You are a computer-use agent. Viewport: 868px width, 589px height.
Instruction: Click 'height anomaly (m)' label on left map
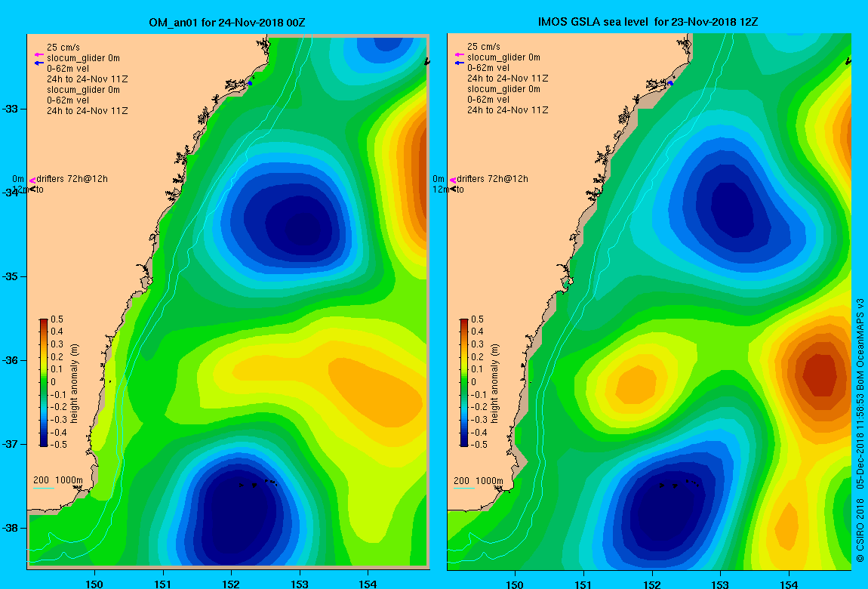74,383
